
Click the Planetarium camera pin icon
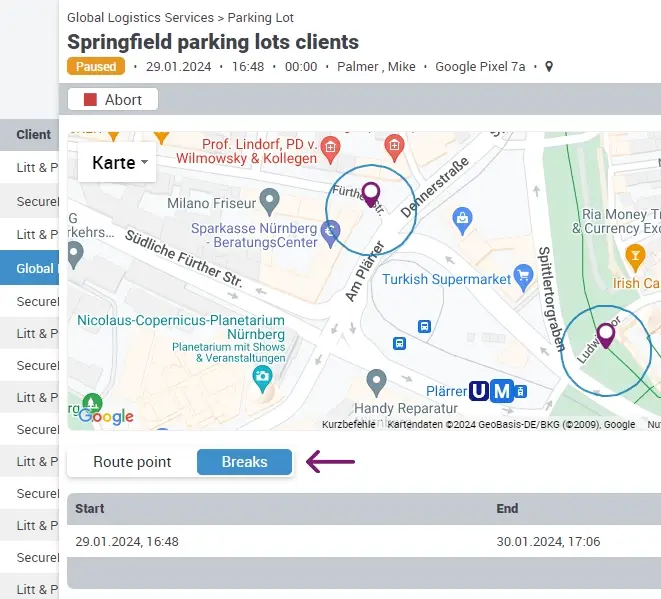pyautogui.click(x=263, y=378)
